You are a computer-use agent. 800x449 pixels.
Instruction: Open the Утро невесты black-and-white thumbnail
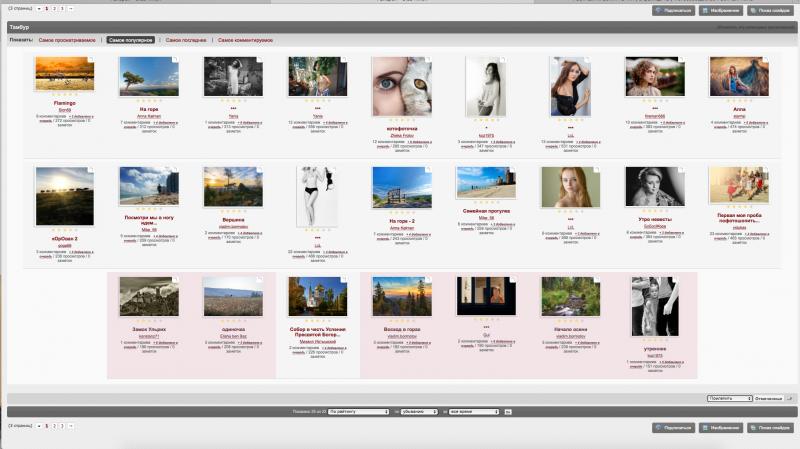pyautogui.click(x=655, y=187)
